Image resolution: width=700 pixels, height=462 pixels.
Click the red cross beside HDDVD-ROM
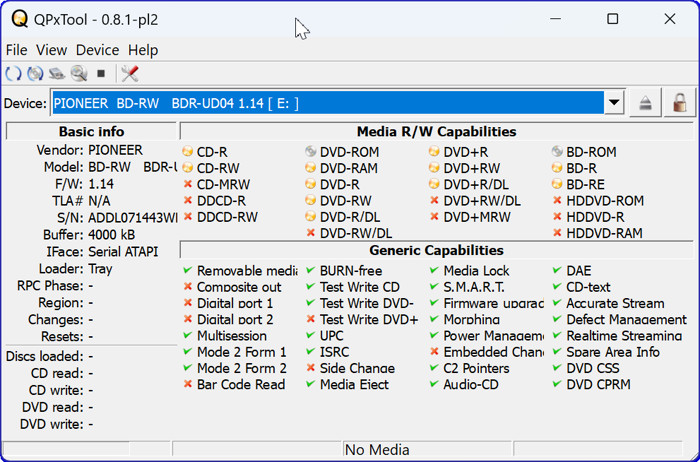(x=557, y=200)
